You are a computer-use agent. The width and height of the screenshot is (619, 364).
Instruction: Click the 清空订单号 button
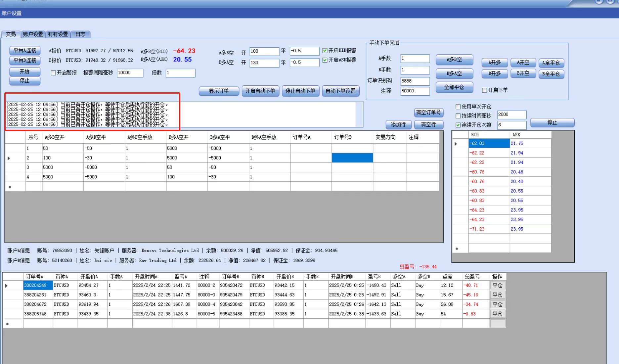[428, 113]
